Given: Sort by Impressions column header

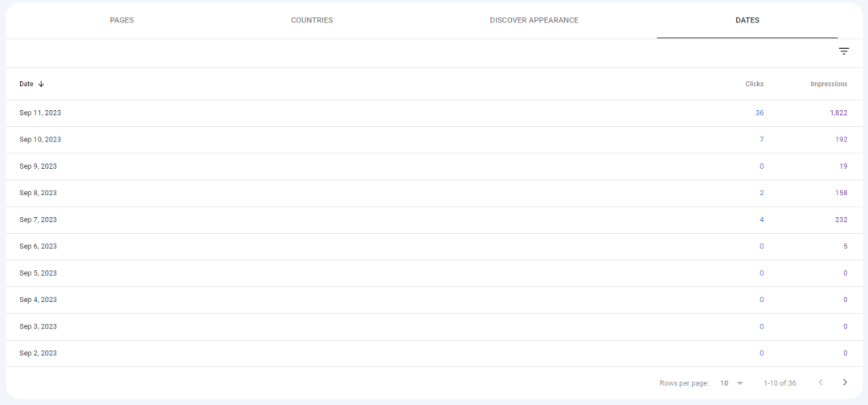Looking at the screenshot, I should (829, 84).
